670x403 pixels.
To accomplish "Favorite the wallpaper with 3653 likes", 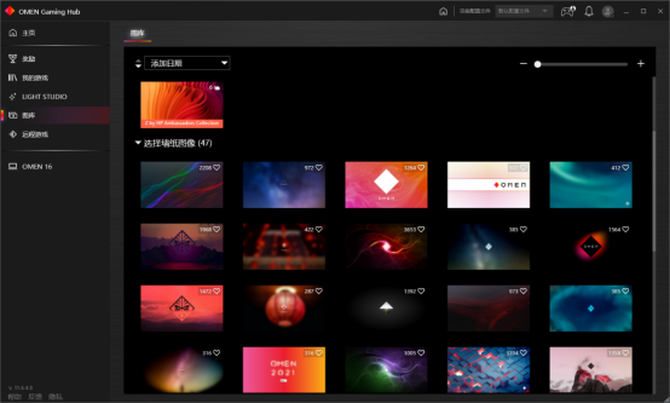I will [421, 229].
